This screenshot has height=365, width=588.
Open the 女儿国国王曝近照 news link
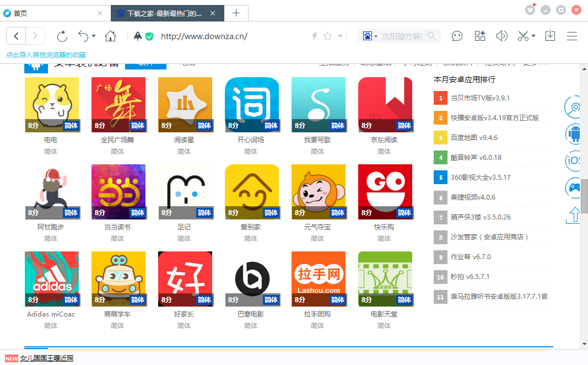[x=47, y=358]
